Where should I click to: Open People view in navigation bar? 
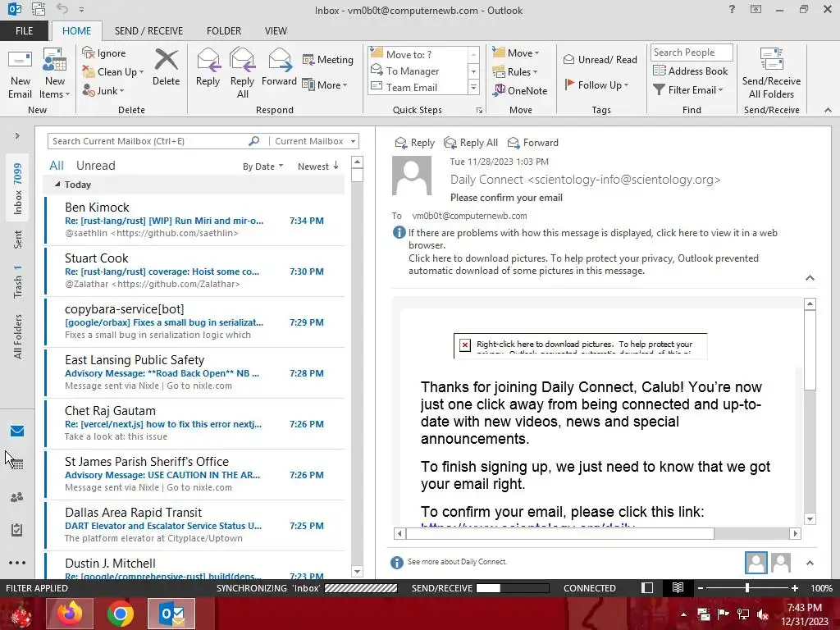point(17,497)
